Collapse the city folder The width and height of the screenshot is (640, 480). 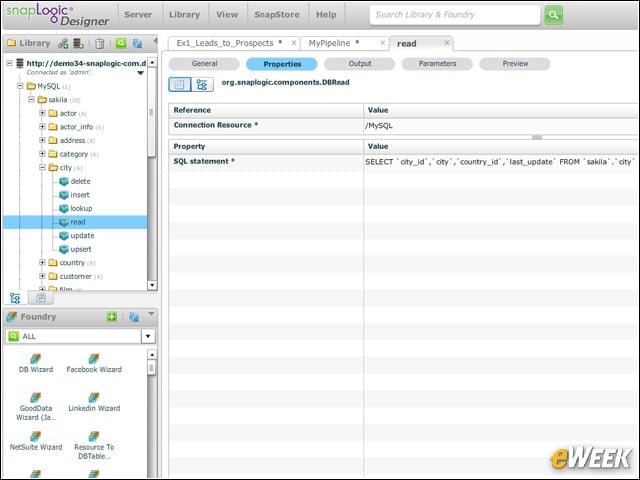pyautogui.click(x=42, y=168)
